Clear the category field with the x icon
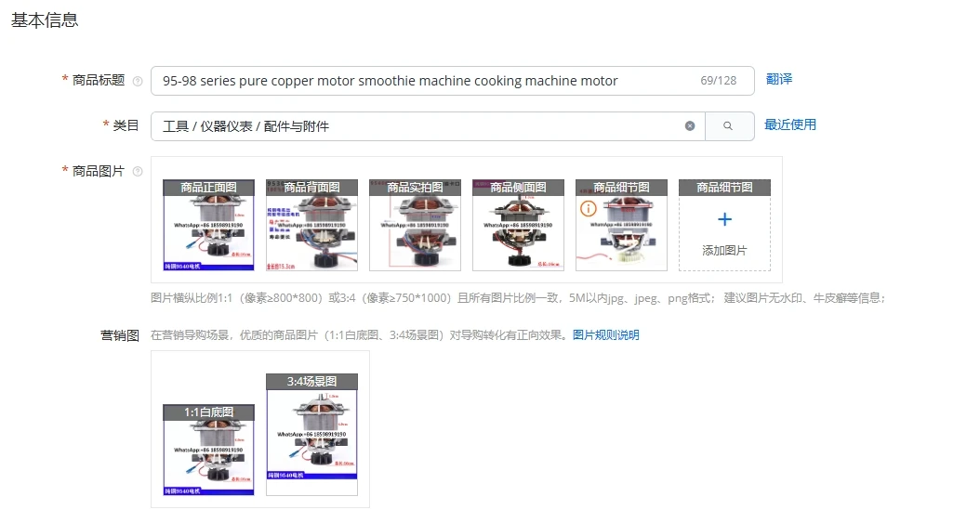Viewport: 980px width, 510px height. tap(690, 126)
